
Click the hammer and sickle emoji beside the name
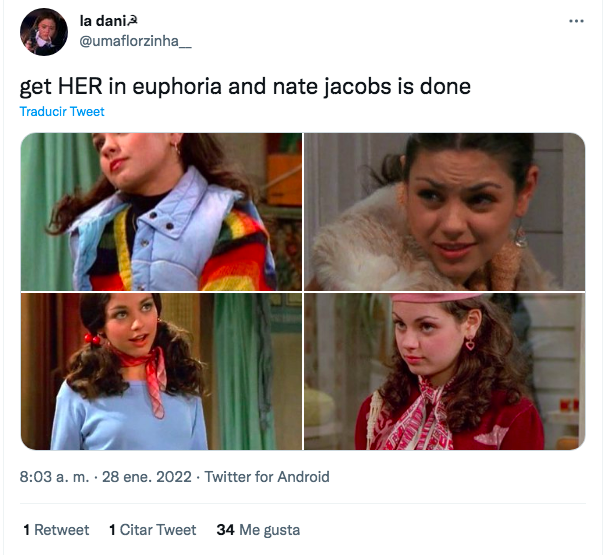[x=132, y=20]
